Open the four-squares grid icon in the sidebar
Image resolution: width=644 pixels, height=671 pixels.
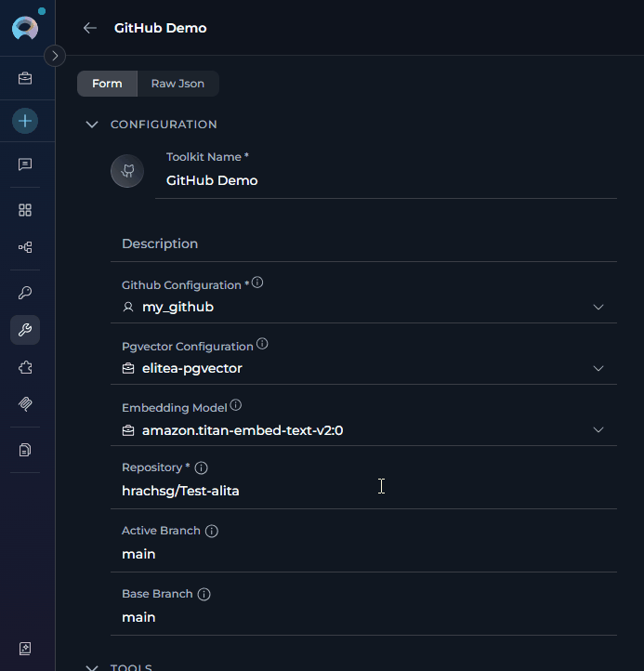tap(25, 210)
